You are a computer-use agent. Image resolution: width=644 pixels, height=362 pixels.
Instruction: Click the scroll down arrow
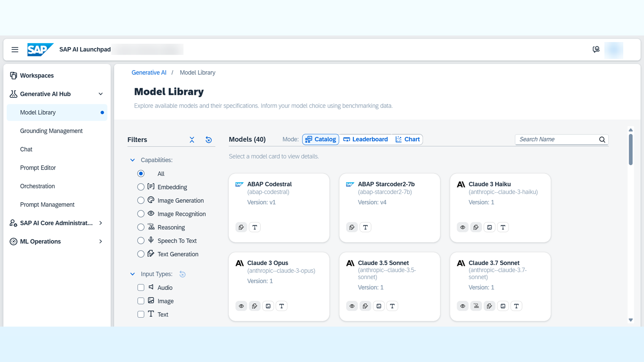pyautogui.click(x=631, y=320)
